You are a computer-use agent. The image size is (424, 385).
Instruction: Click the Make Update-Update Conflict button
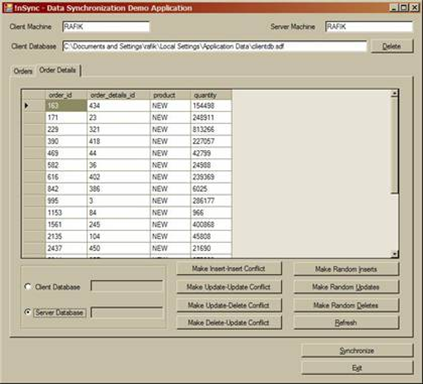(229, 287)
